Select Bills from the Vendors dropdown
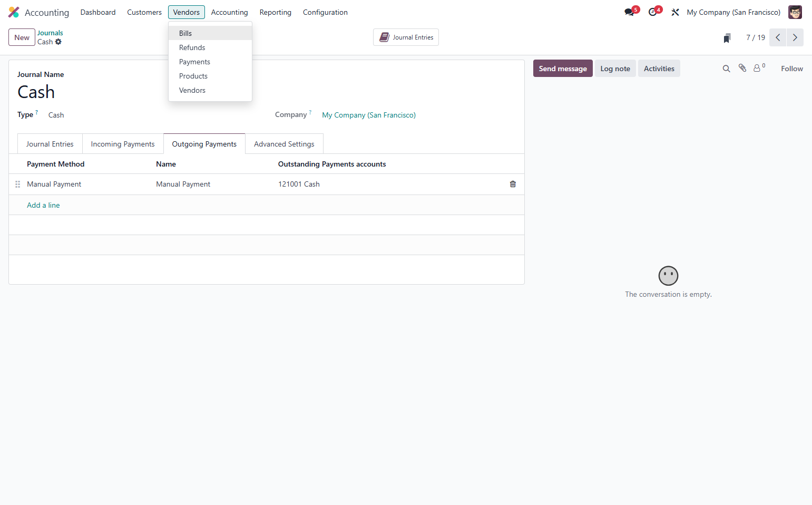This screenshot has width=812, height=505. pos(210,33)
